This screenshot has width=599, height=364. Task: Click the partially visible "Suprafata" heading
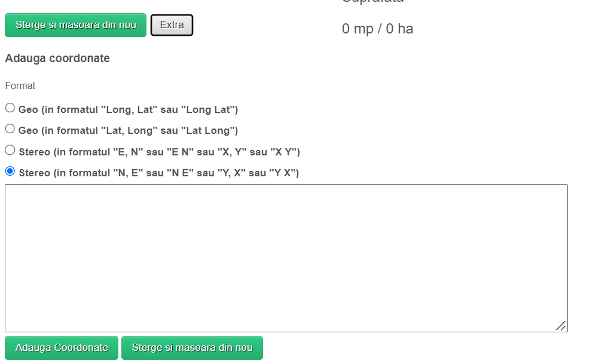[x=372, y=2]
